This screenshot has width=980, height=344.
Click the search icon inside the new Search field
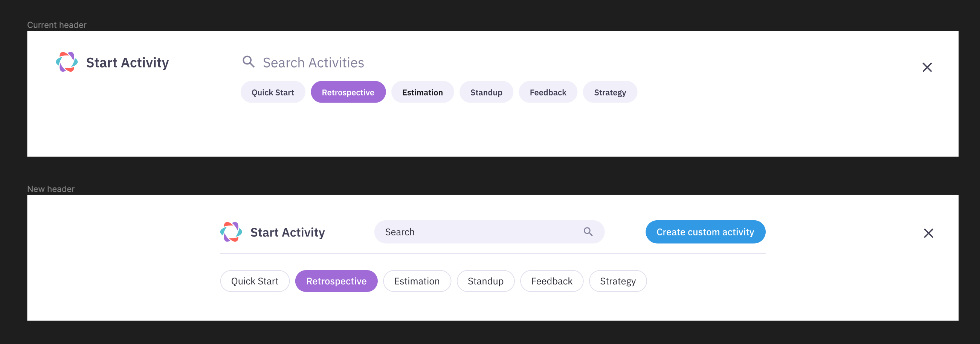tap(588, 232)
